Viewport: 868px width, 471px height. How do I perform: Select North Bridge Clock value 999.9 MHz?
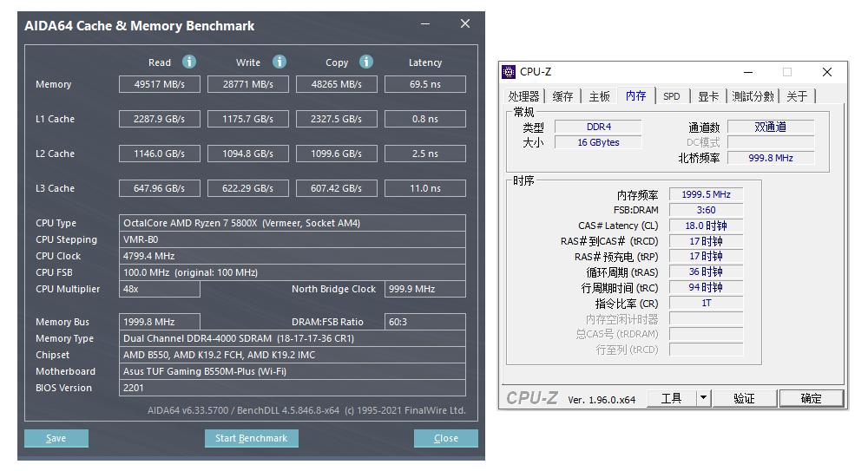tap(425, 289)
